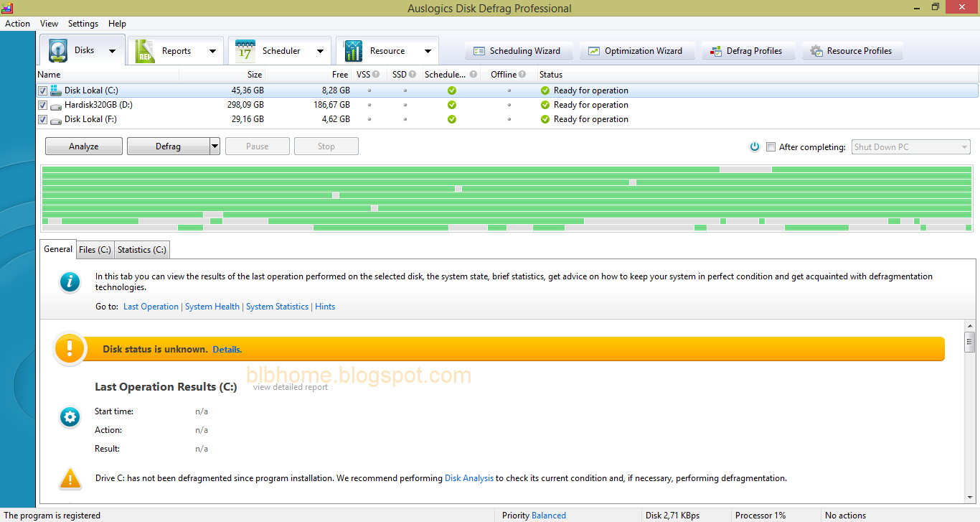Click the Balanced priority link
The image size is (980, 522).
tap(549, 516)
